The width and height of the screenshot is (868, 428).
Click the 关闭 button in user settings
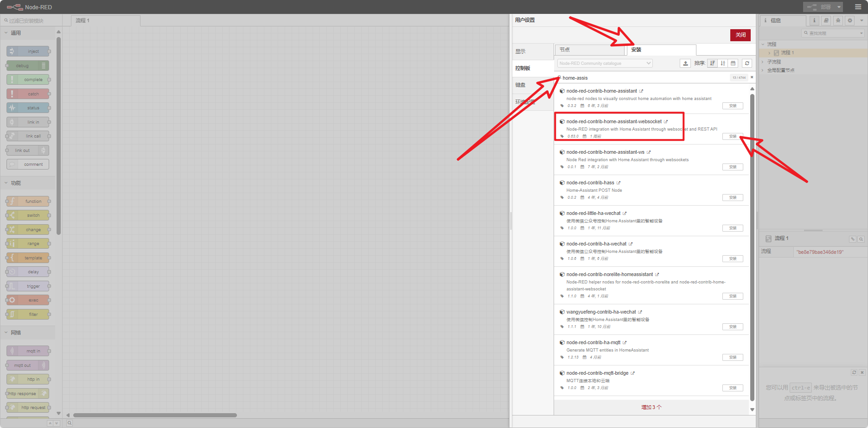(740, 35)
